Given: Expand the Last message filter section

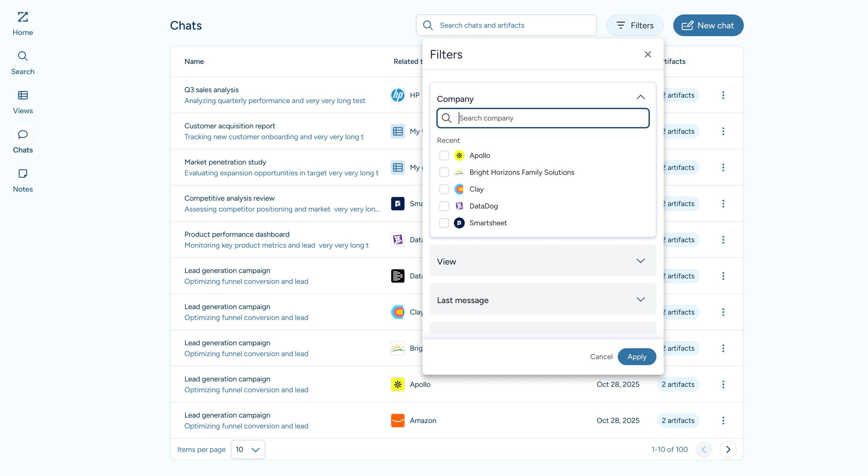Looking at the screenshot, I should (543, 300).
